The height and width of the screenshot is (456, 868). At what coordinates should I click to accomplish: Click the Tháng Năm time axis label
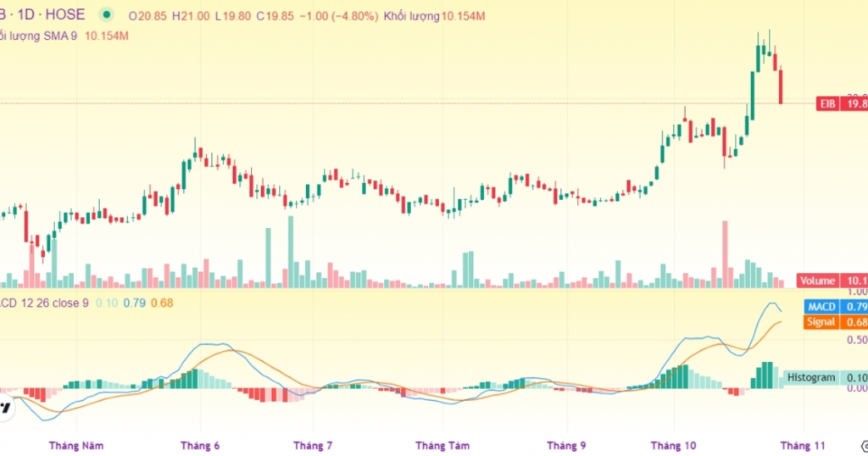[x=75, y=445]
